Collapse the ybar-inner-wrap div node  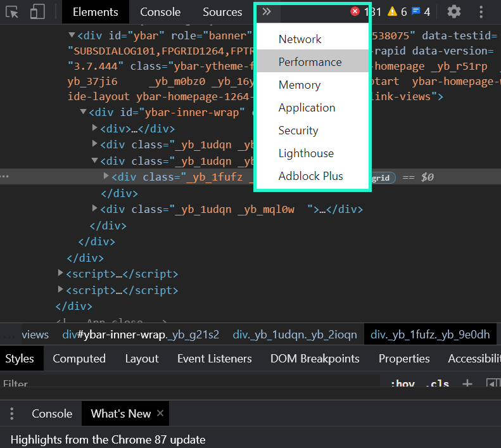click(x=83, y=112)
